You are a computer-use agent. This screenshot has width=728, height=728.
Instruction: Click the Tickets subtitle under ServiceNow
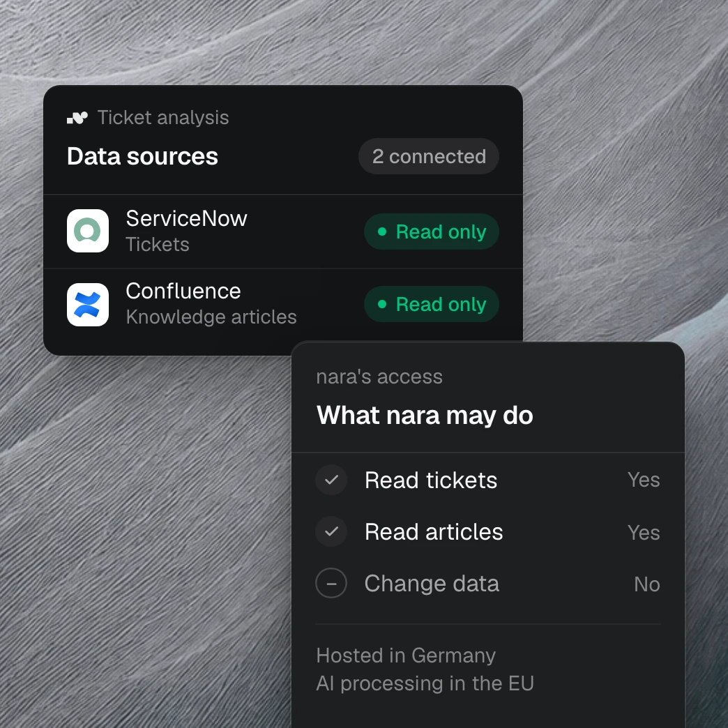coord(158,245)
